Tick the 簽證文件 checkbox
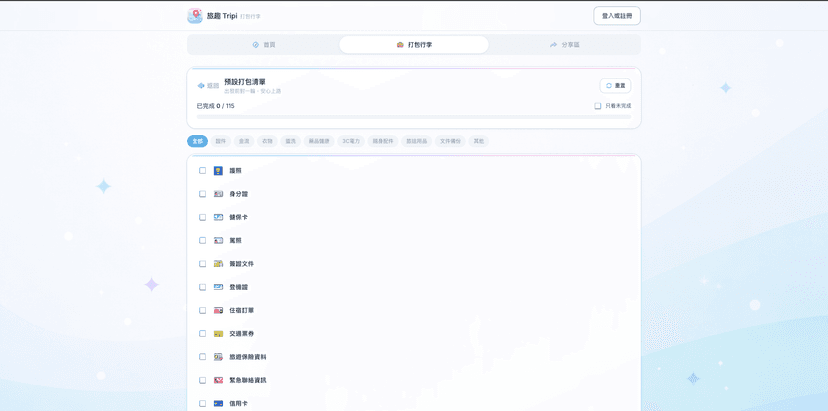Image resolution: width=828 pixels, height=411 pixels. pos(202,264)
